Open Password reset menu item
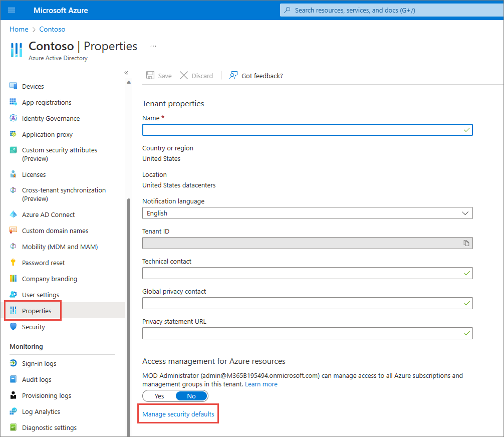 (44, 263)
